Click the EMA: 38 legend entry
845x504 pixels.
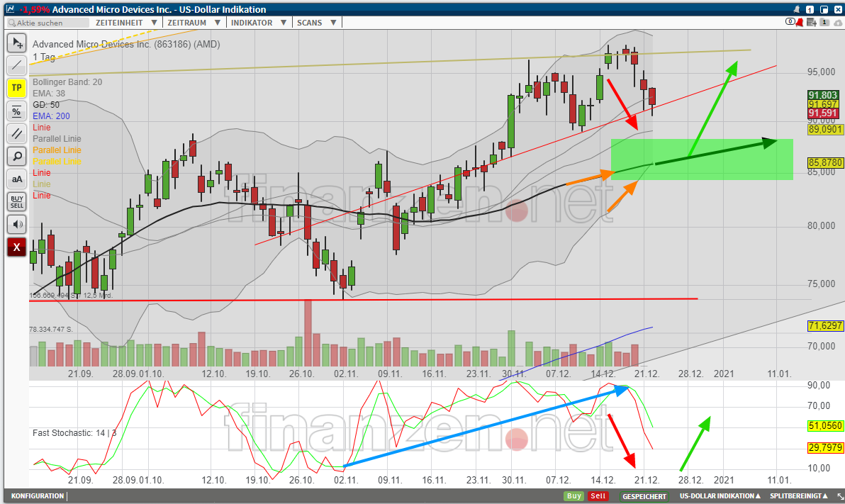[x=48, y=94]
